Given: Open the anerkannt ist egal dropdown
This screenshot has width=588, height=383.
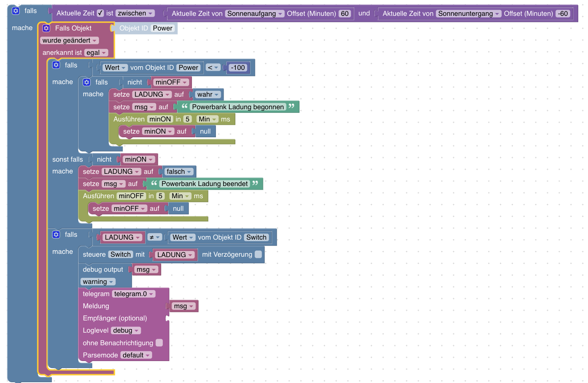Looking at the screenshot, I should click(96, 53).
